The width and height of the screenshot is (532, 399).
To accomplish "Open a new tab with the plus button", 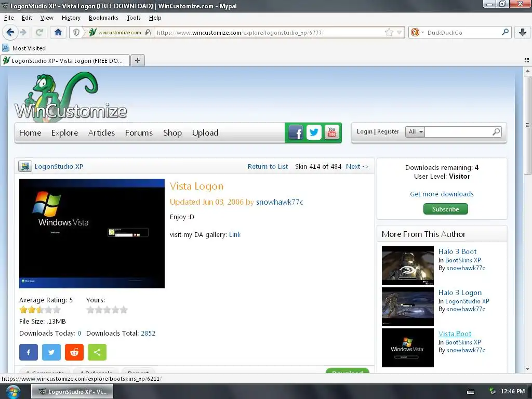I will click(x=137, y=60).
